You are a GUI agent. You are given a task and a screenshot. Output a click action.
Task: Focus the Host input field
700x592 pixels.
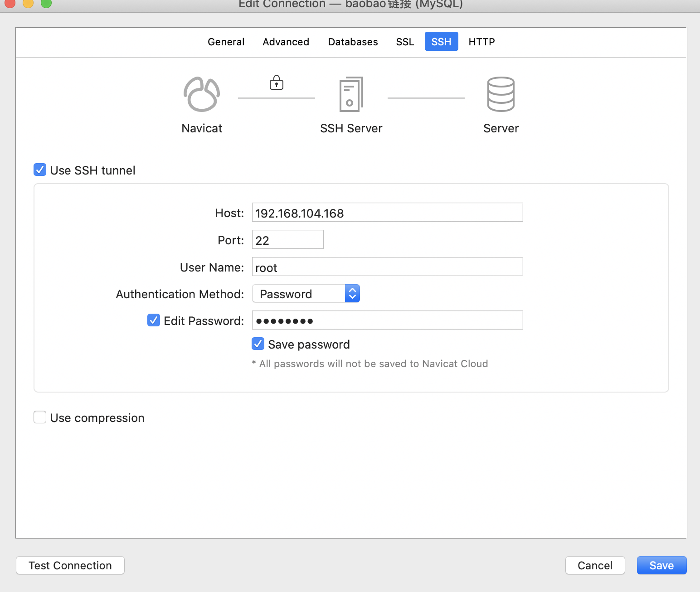click(388, 213)
